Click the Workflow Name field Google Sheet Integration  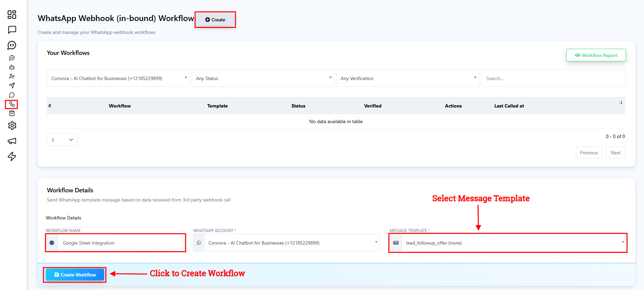121,243
